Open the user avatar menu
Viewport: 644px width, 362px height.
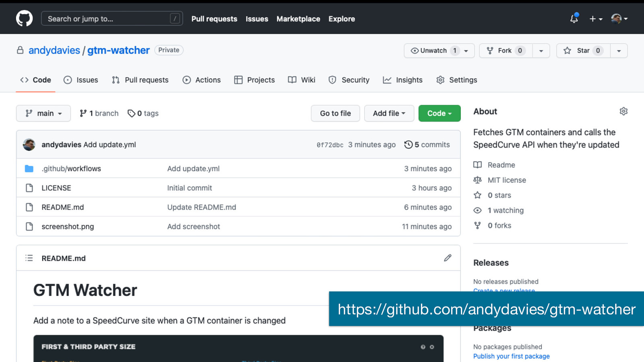pos(619,19)
